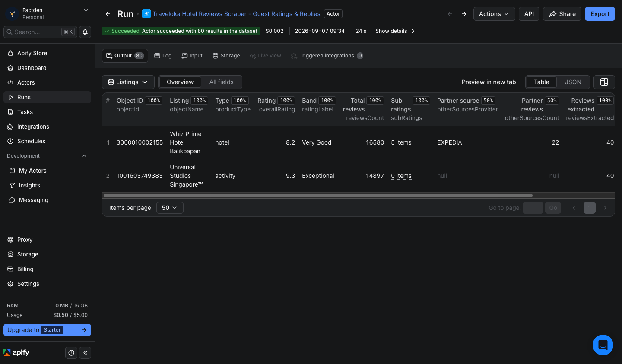The width and height of the screenshot is (622, 364).
Task: Open Schedules in sidebar
Action: coord(48,141)
